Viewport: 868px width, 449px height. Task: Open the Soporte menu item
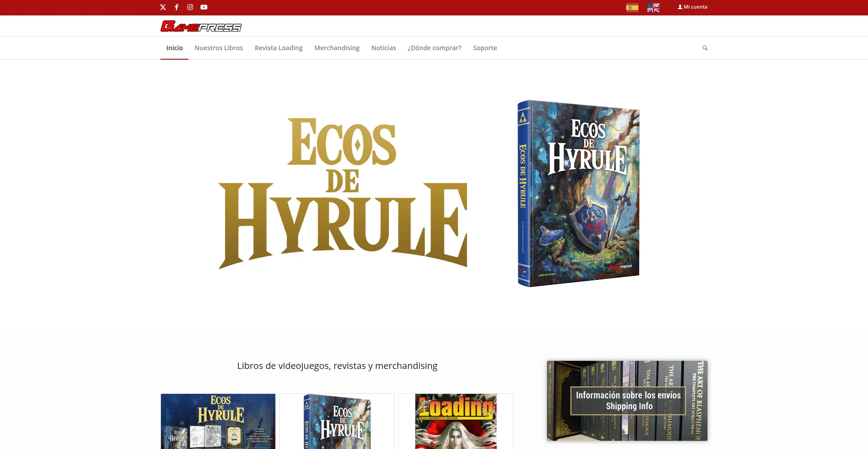click(485, 48)
